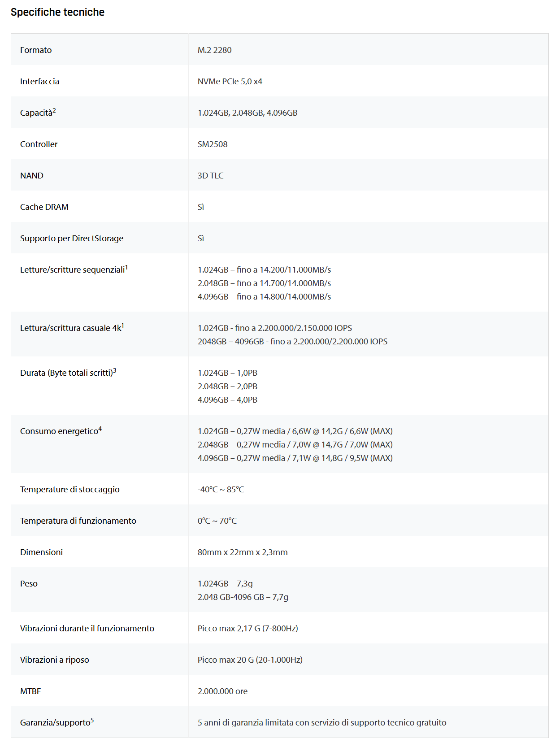Open footnote 2 next to Capacità
The image size is (560, 747).
[54, 110]
